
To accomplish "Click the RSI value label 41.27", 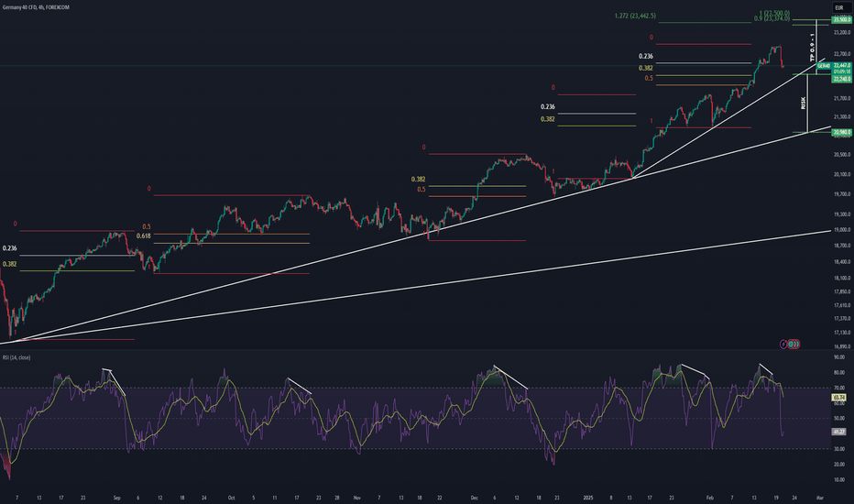I will (x=838, y=432).
